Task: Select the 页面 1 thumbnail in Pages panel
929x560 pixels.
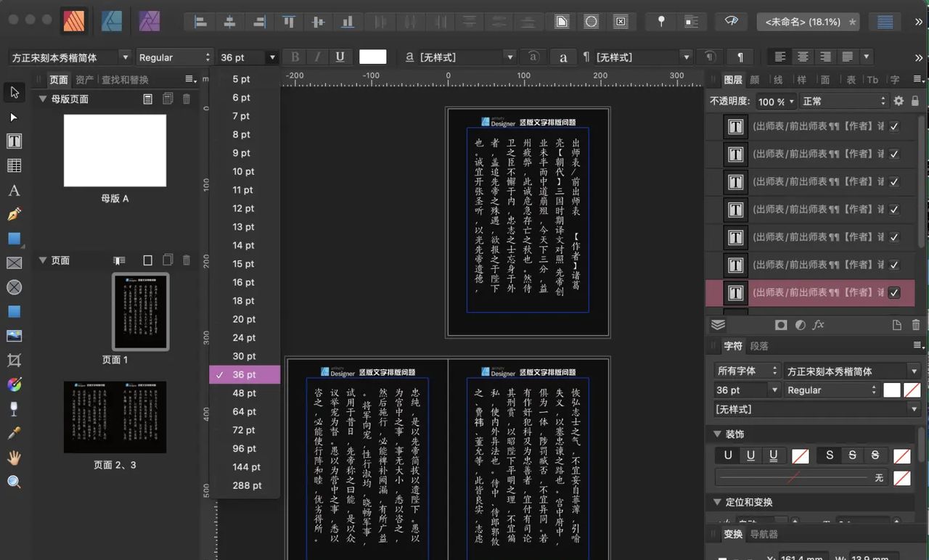Action: pyautogui.click(x=139, y=312)
